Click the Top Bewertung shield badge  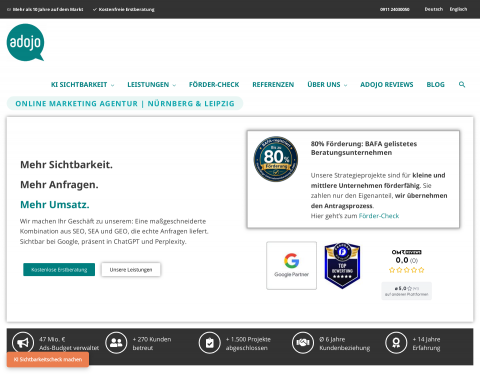pos(342,265)
